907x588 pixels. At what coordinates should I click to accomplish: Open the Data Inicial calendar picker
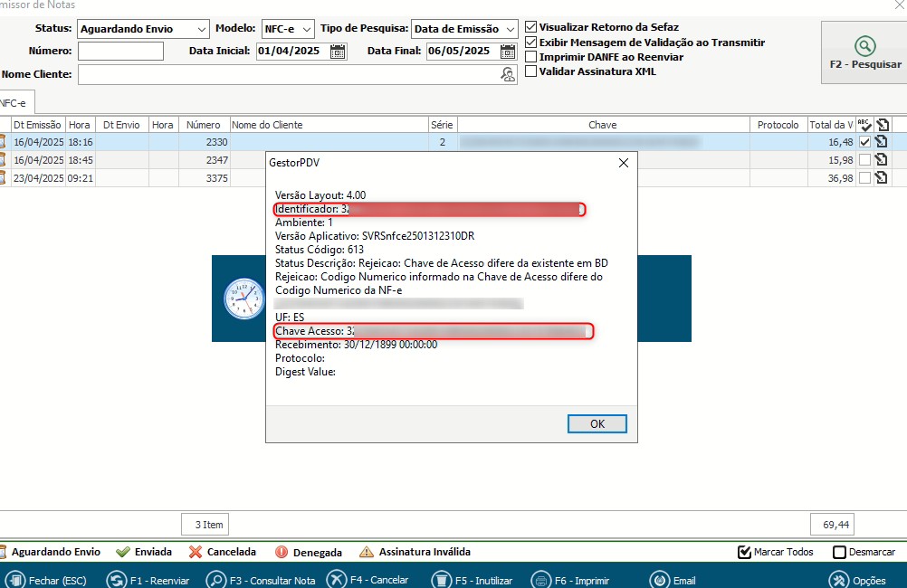(338, 52)
